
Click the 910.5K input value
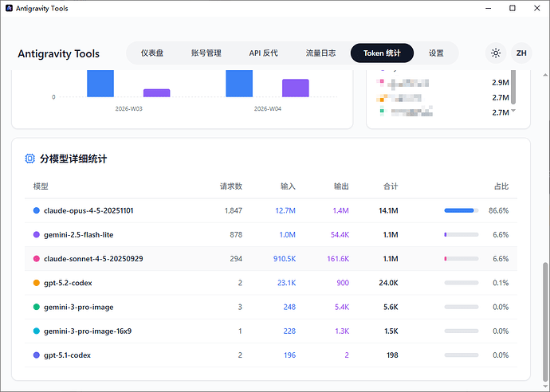[285, 259]
